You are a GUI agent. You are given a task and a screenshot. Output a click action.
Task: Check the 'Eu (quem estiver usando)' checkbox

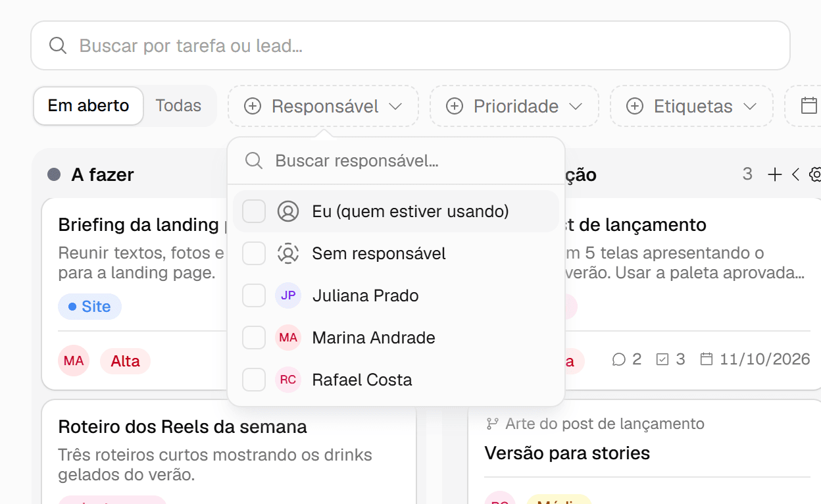(254, 211)
